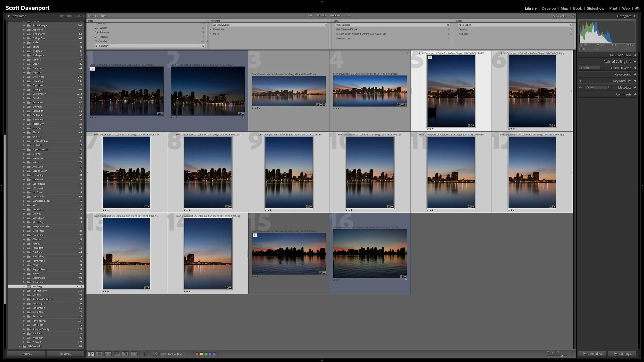Expand the Comments panel
The height and width of the screenshot is (362, 644).
coord(634,94)
